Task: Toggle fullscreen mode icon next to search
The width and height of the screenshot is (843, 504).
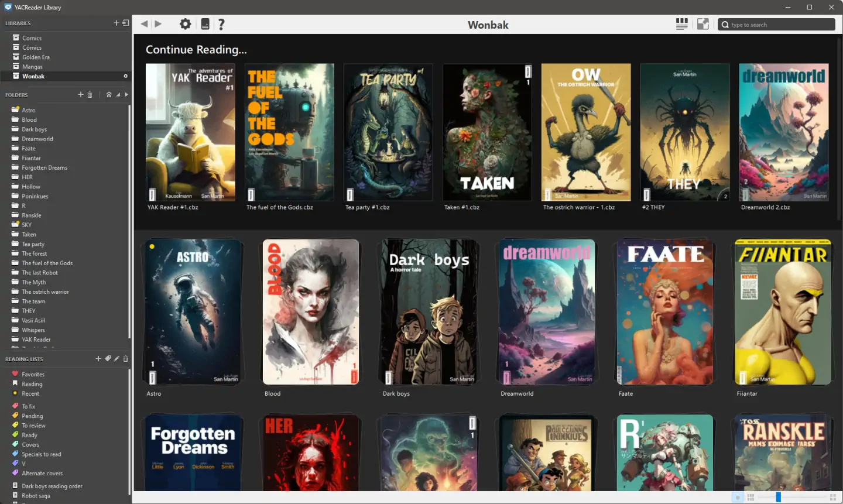Action: pos(703,24)
